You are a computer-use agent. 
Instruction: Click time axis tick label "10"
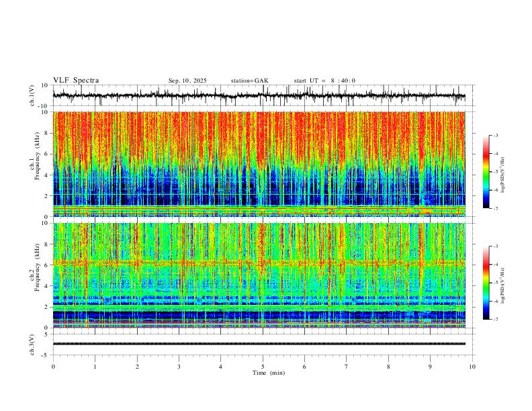[x=472, y=367]
